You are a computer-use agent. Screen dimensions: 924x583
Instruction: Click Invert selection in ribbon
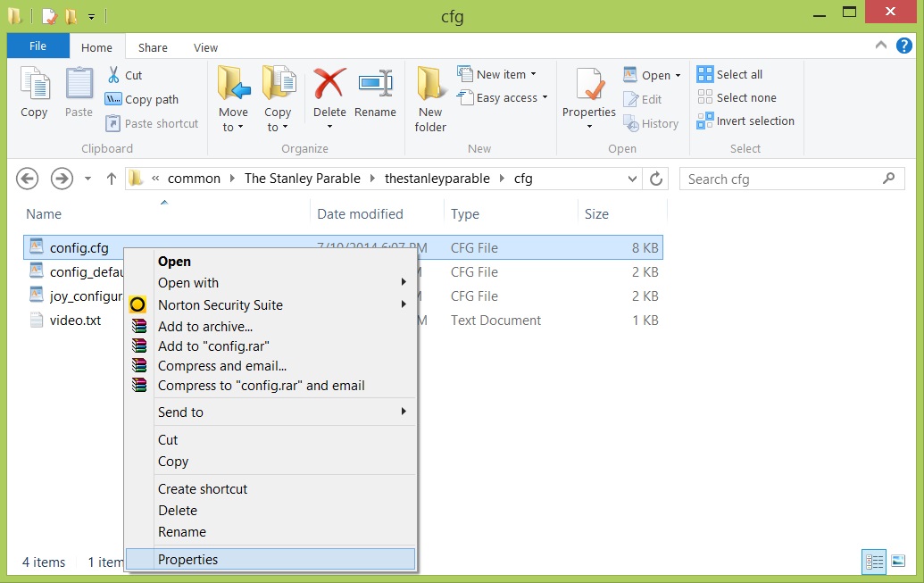(745, 121)
